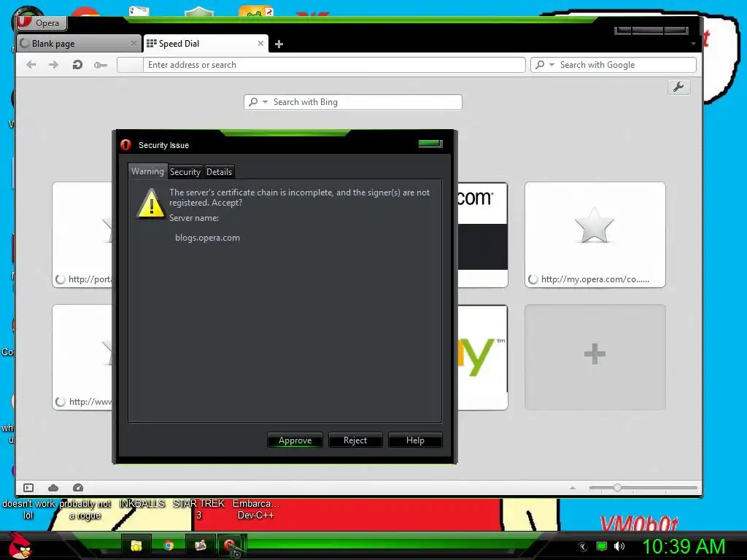This screenshot has height=560, width=747.
Task: Open Help for the security issue
Action: pos(415,440)
